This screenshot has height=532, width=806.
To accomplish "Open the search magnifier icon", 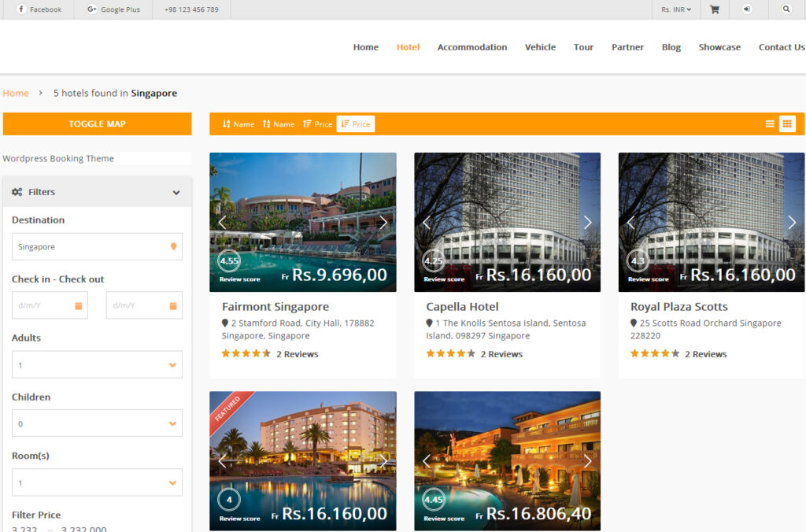I will [786, 9].
